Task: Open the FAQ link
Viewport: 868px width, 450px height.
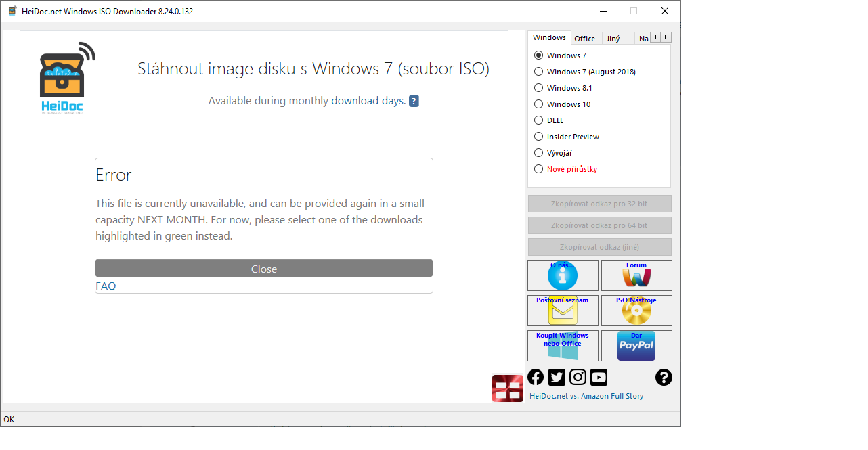Action: pos(106,286)
